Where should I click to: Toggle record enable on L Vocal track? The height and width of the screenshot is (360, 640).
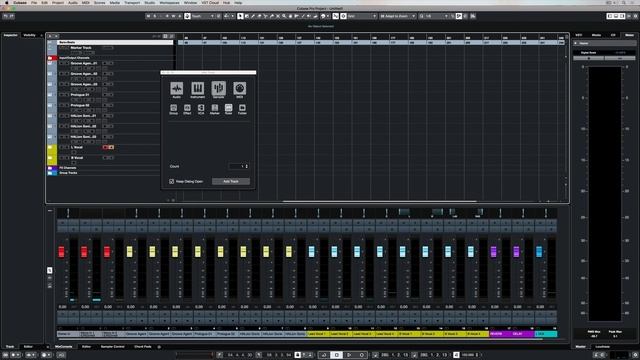pyautogui.click(x=105, y=147)
